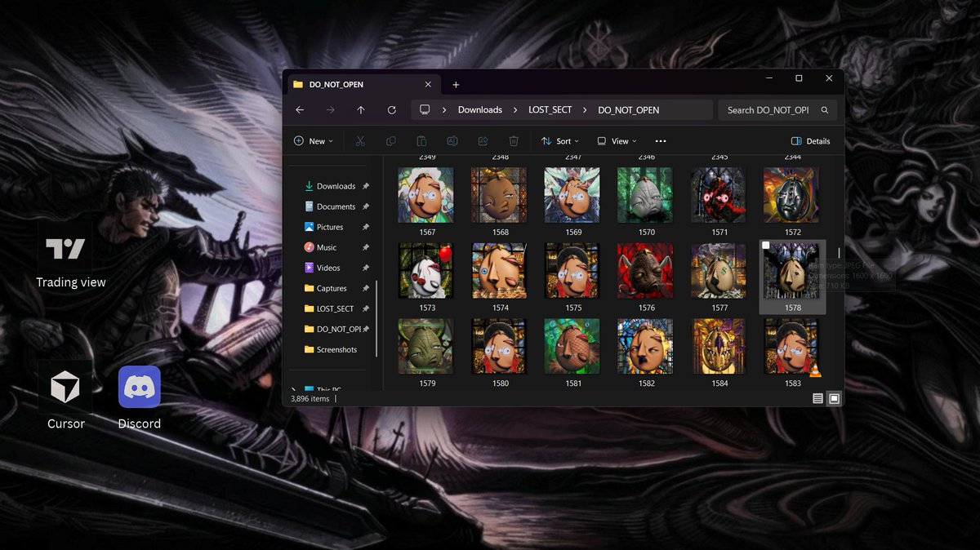Click the file name 1574
980x550 pixels.
point(501,308)
